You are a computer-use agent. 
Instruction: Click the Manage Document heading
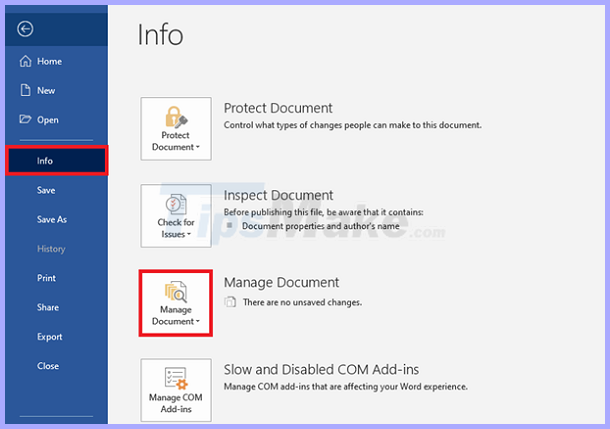click(281, 282)
